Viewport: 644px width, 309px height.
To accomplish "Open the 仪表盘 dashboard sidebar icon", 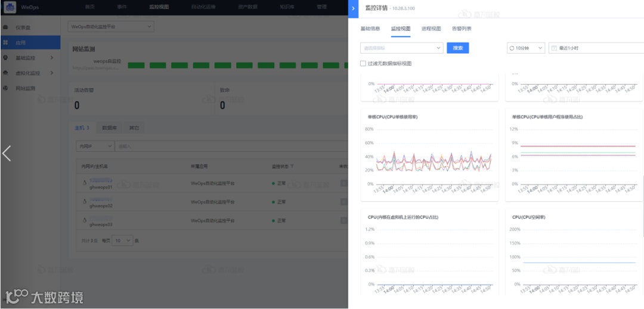I will [5, 27].
